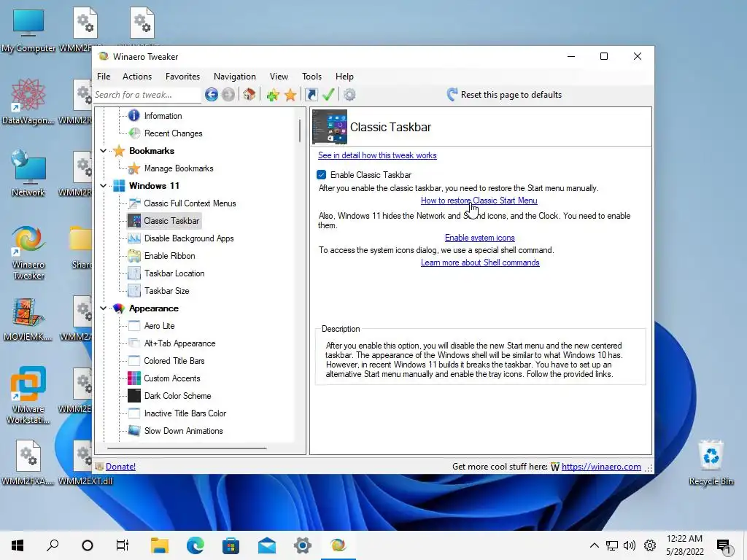Click the Donate! link
The image size is (747, 560).
point(120,467)
